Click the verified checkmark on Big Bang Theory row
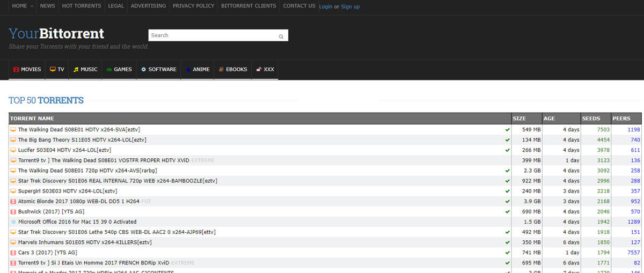The height and width of the screenshot is (273, 644). pyautogui.click(x=507, y=140)
